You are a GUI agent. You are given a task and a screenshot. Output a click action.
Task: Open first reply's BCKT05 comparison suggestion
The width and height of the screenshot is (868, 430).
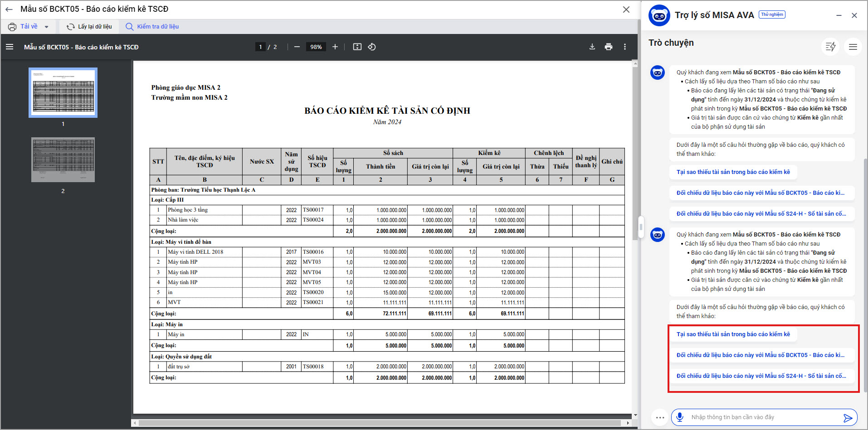click(762, 193)
